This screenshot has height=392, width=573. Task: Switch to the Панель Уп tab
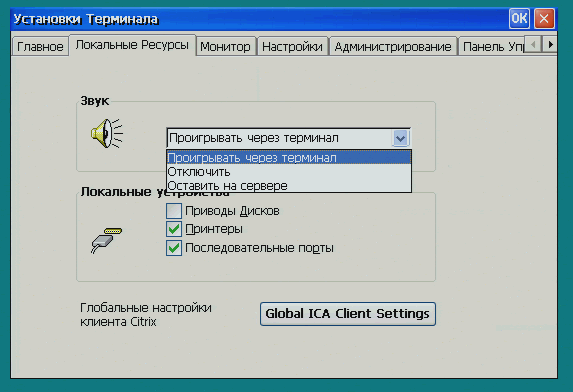pos(492,46)
